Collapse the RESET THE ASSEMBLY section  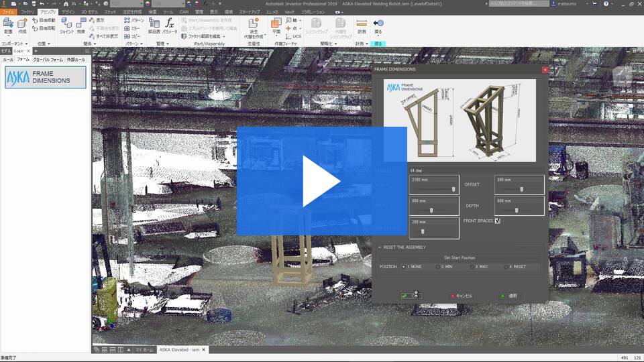[380, 247]
